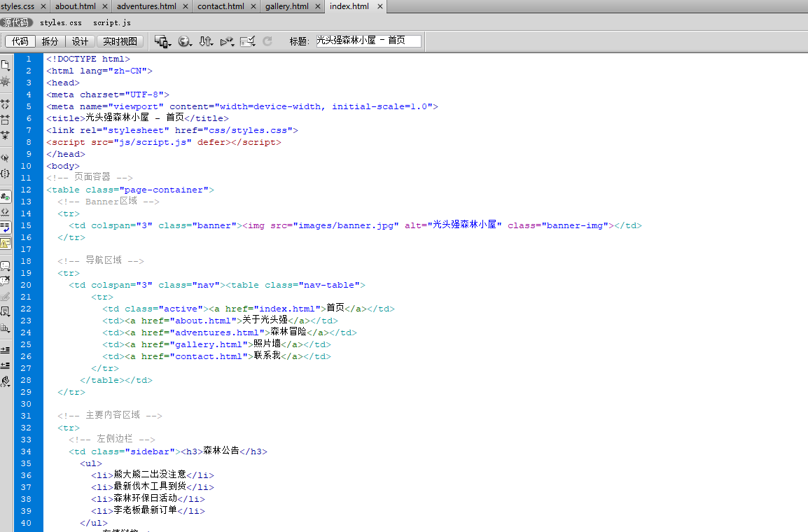
Task: Toggle the Line Numbers button
Action: [5, 197]
